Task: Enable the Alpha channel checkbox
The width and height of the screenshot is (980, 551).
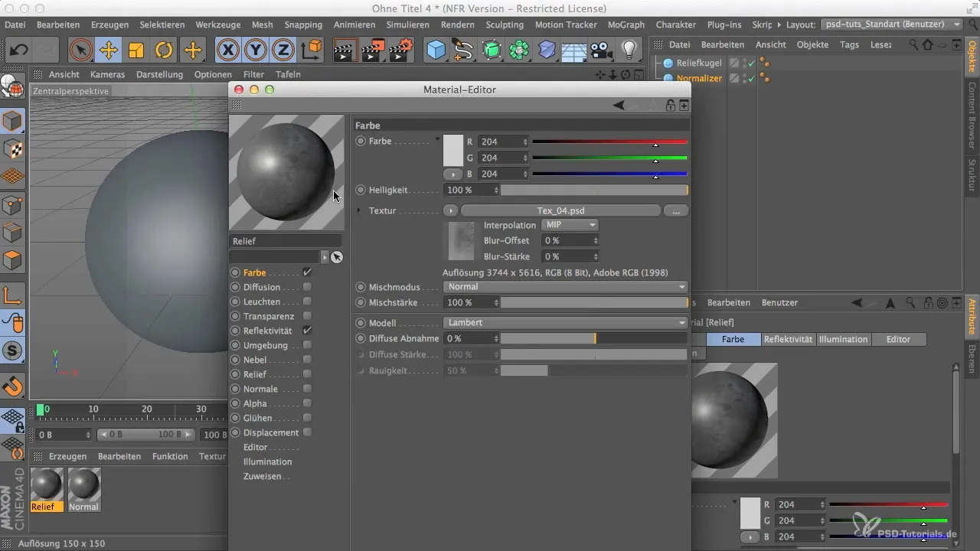Action: (307, 403)
